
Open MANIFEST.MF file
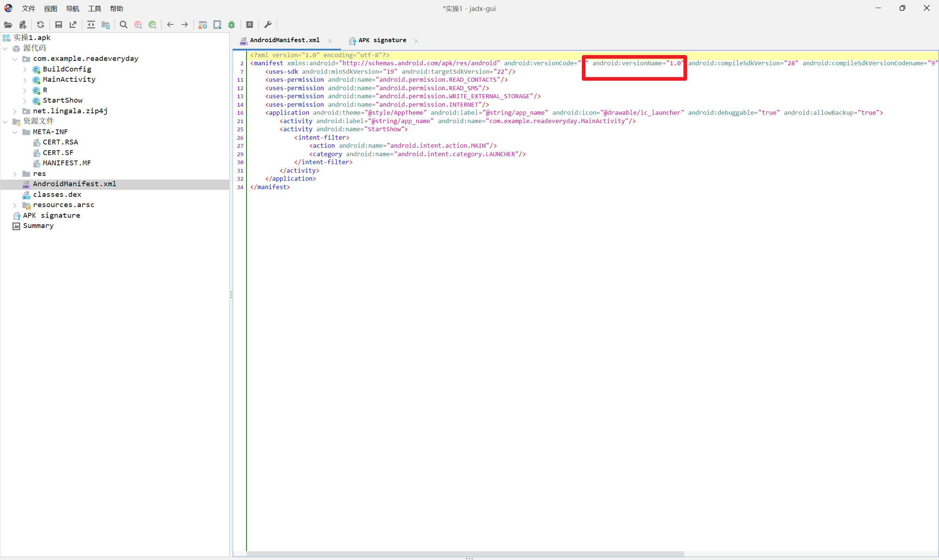pyautogui.click(x=67, y=163)
